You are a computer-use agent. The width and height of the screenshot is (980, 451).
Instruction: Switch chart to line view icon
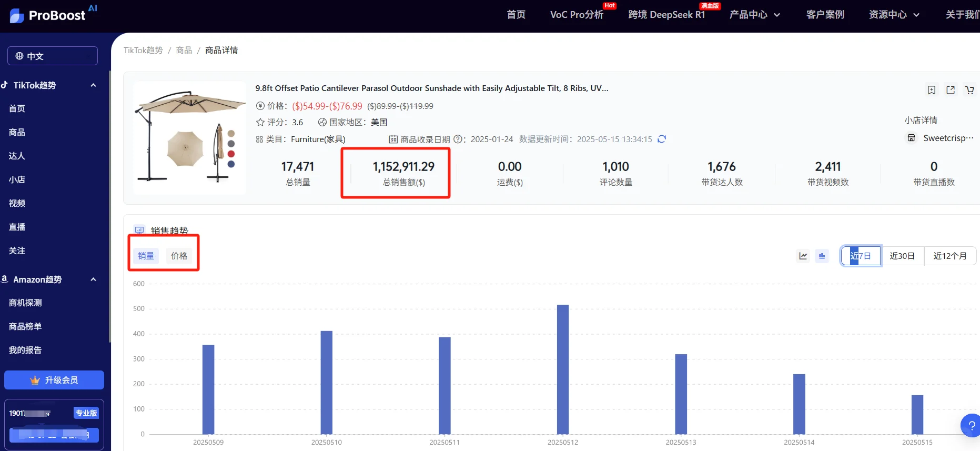coord(803,256)
